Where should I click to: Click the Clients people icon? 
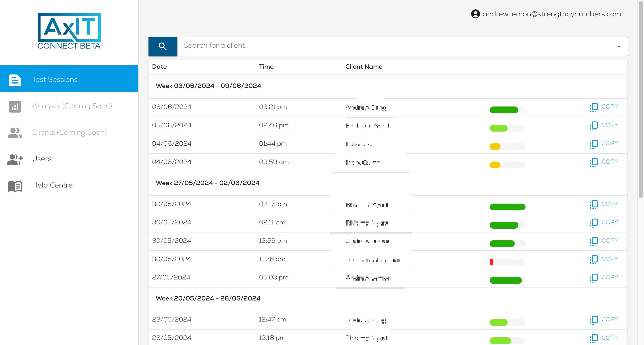tap(15, 133)
